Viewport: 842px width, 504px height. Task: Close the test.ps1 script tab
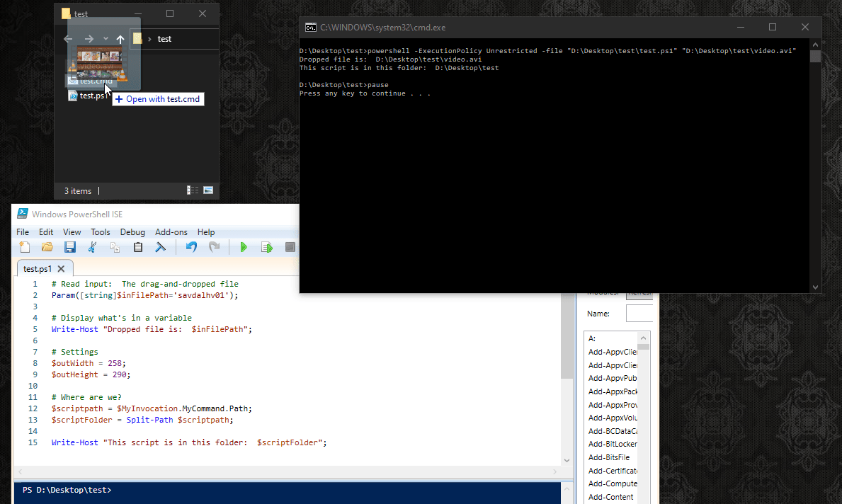[x=61, y=269]
